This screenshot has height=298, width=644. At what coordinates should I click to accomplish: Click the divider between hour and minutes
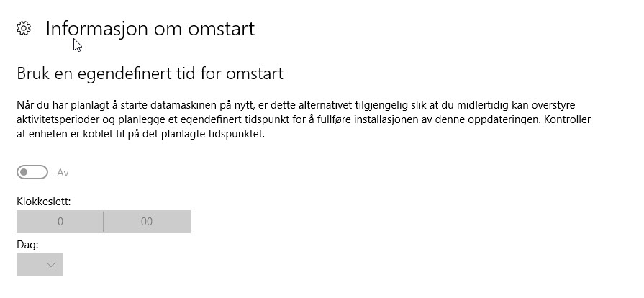[104, 222]
